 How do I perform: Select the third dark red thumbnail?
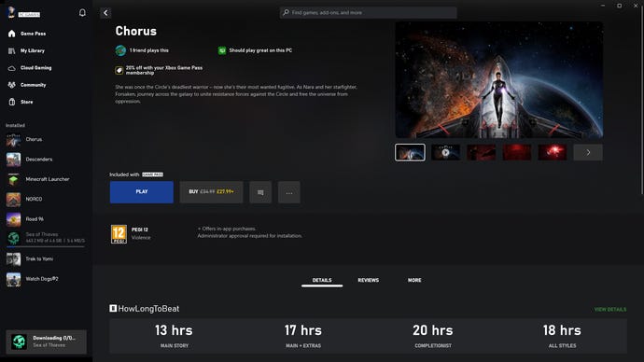point(482,152)
